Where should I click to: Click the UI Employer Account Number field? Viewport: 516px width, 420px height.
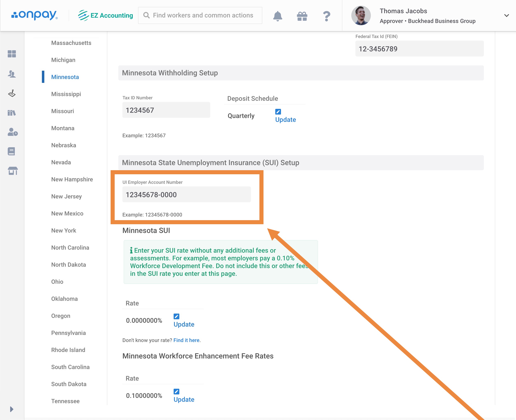coord(186,195)
